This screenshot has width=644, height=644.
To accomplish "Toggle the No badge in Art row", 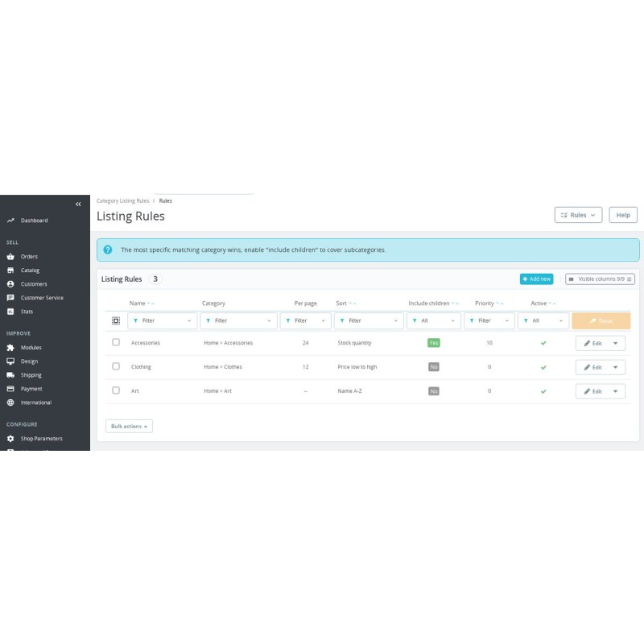I will (x=434, y=391).
